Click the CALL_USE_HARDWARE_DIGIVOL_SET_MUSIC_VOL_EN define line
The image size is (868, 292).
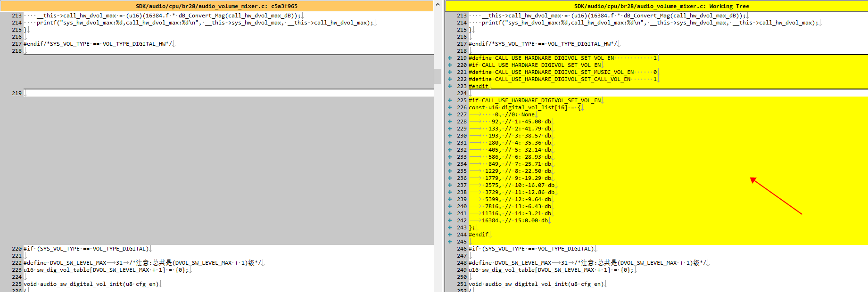point(563,72)
